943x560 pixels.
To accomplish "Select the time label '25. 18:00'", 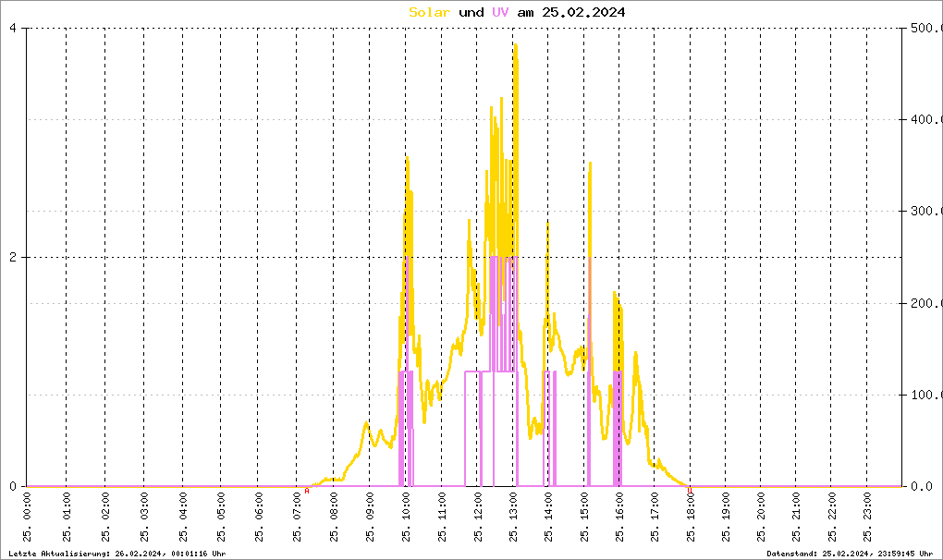I will pyautogui.click(x=691, y=517).
